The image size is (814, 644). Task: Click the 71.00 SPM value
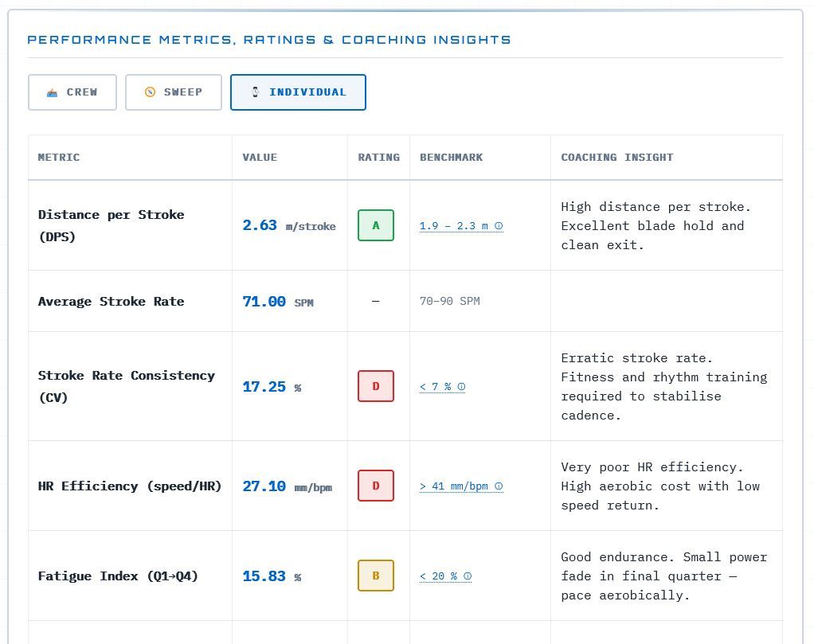pyautogui.click(x=278, y=302)
